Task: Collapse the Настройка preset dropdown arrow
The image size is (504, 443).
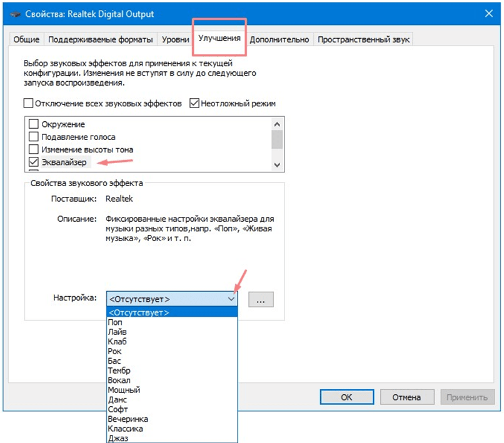Action: pyautogui.click(x=231, y=299)
